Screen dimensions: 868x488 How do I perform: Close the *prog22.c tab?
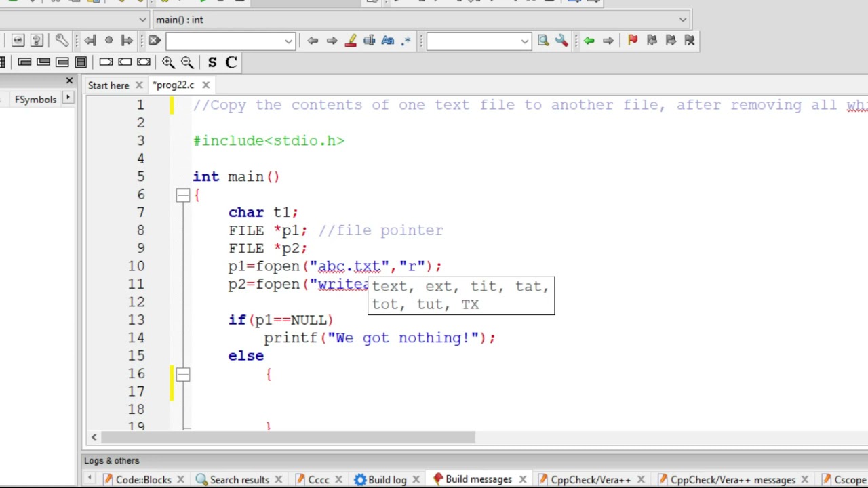[x=205, y=85]
